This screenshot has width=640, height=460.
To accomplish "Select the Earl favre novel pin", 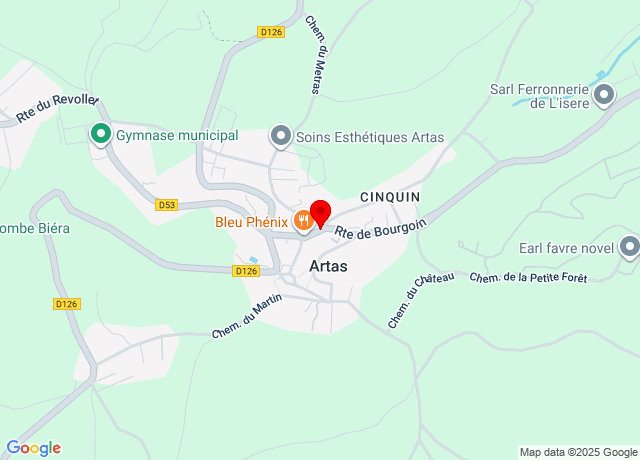I will [629, 247].
